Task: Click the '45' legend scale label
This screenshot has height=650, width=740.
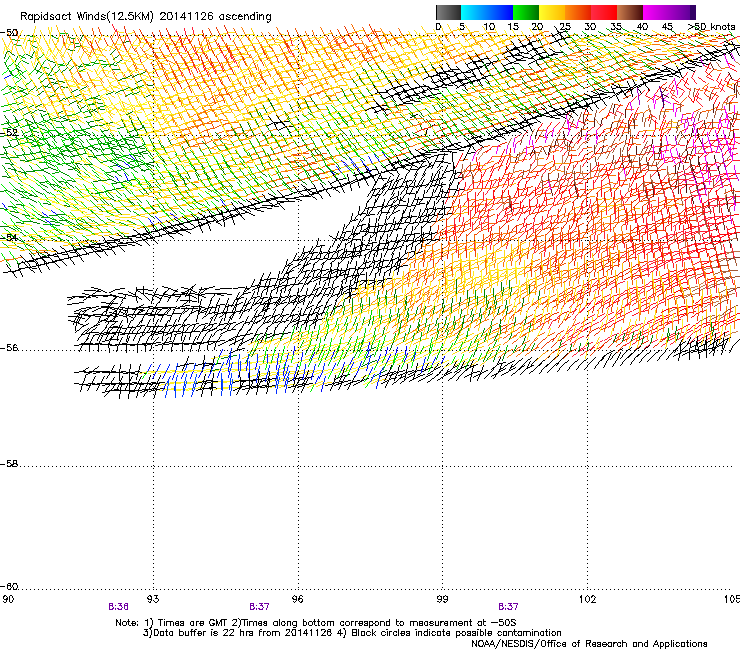Action: [667, 27]
